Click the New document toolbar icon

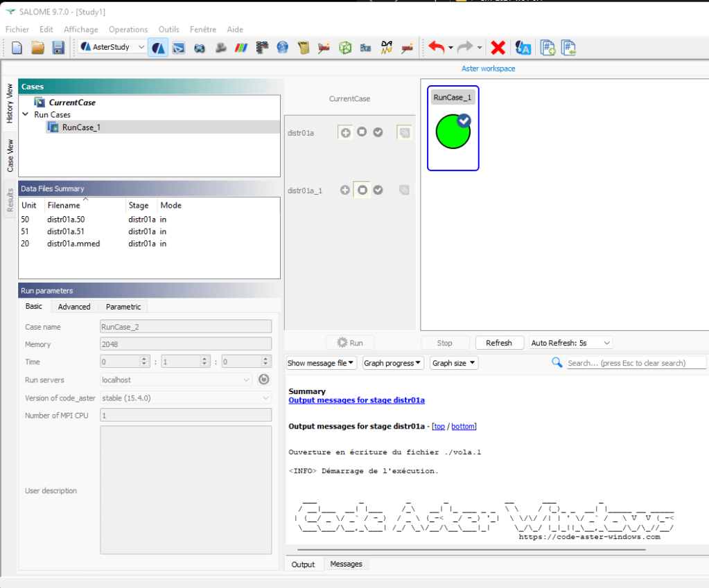[17, 48]
